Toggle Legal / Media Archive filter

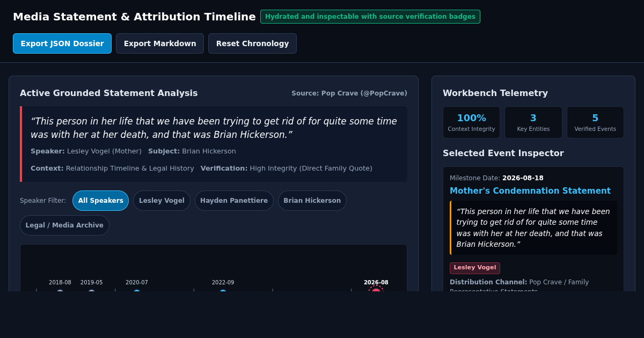click(x=64, y=225)
